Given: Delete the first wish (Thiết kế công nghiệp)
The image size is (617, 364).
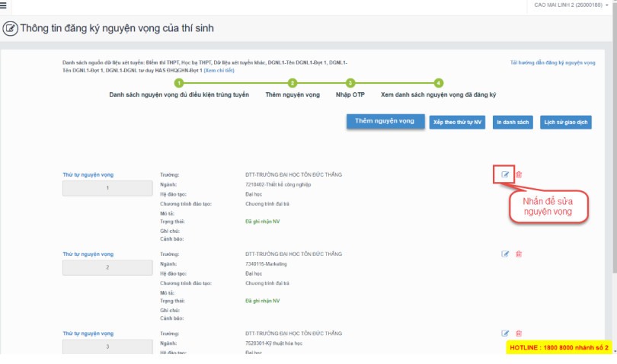Looking at the screenshot, I should pyautogui.click(x=519, y=174).
